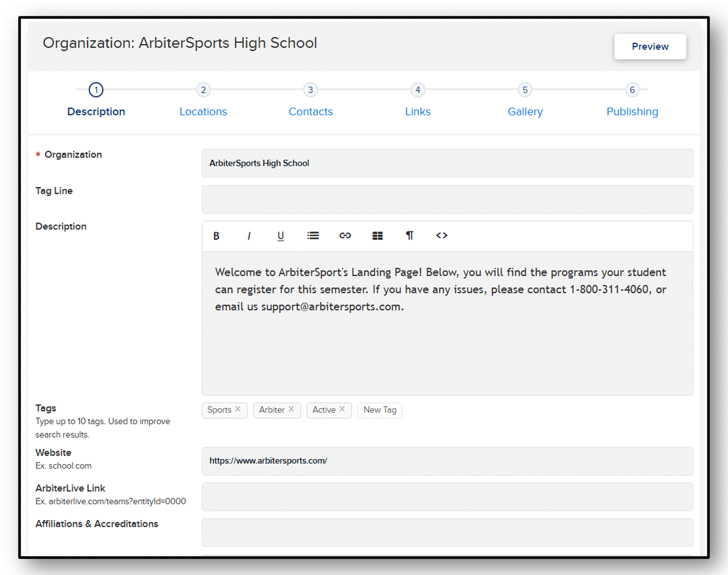Focus the ArbiterLive Link field

pos(448,497)
